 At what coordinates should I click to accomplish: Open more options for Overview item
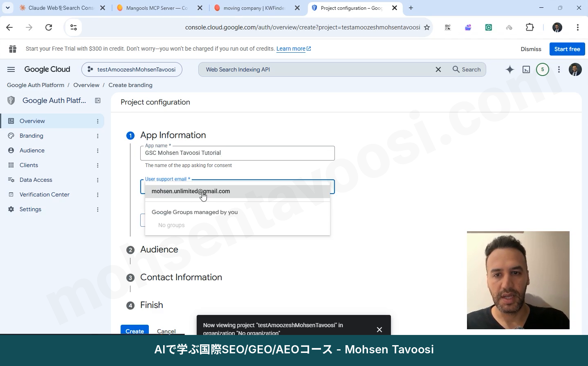point(98,121)
